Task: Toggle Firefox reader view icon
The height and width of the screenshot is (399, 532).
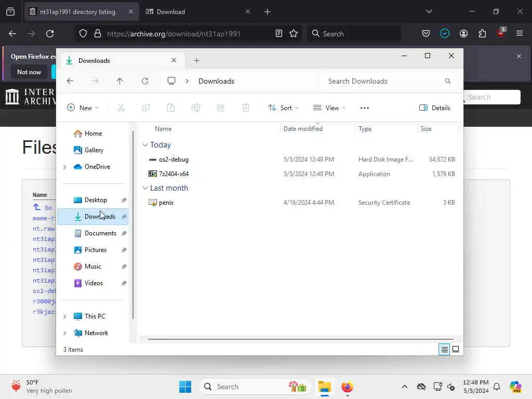Action: (x=278, y=33)
